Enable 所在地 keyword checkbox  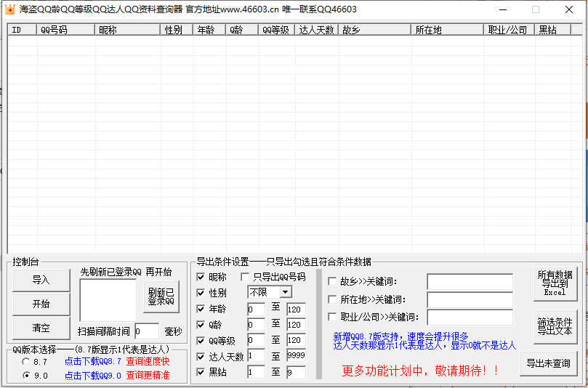[x=332, y=299]
